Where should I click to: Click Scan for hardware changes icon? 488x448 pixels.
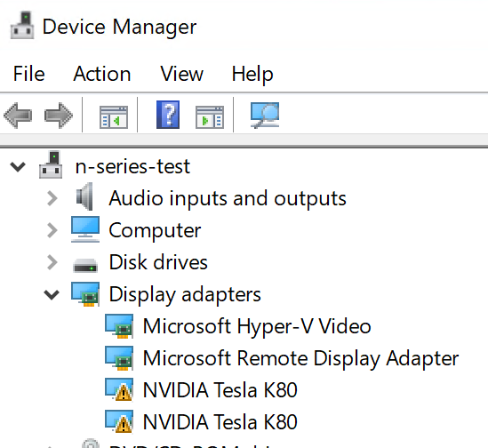point(265,116)
